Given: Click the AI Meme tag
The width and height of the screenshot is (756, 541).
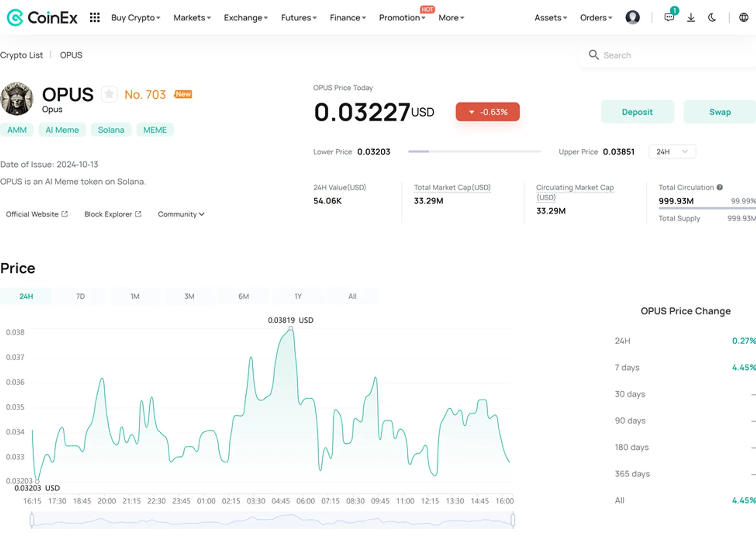Looking at the screenshot, I should pyautogui.click(x=62, y=130).
